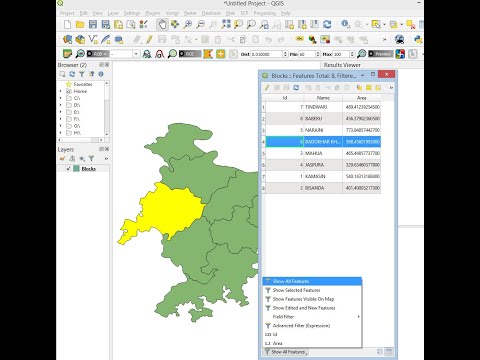The width and height of the screenshot is (480, 360).
Task: Open the Processing menu
Action: coord(265,13)
